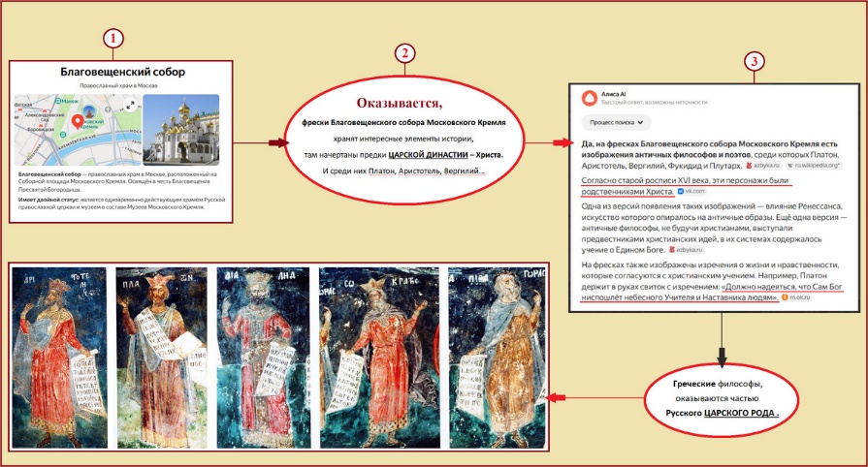The height and width of the screenshot is (467, 868).
Task: Click the teal museum icon below the pin
Action: click(x=63, y=135)
